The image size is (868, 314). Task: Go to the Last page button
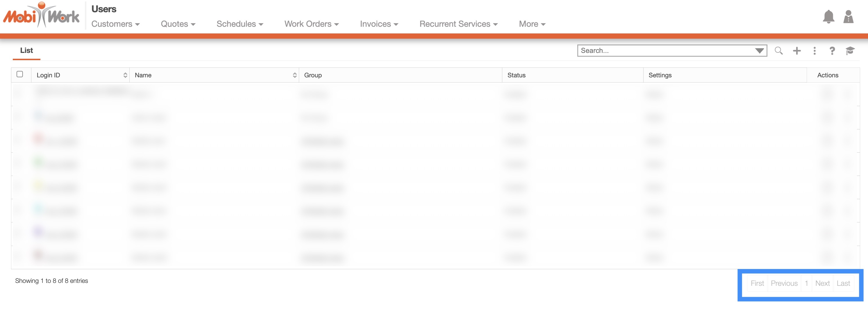tap(843, 283)
